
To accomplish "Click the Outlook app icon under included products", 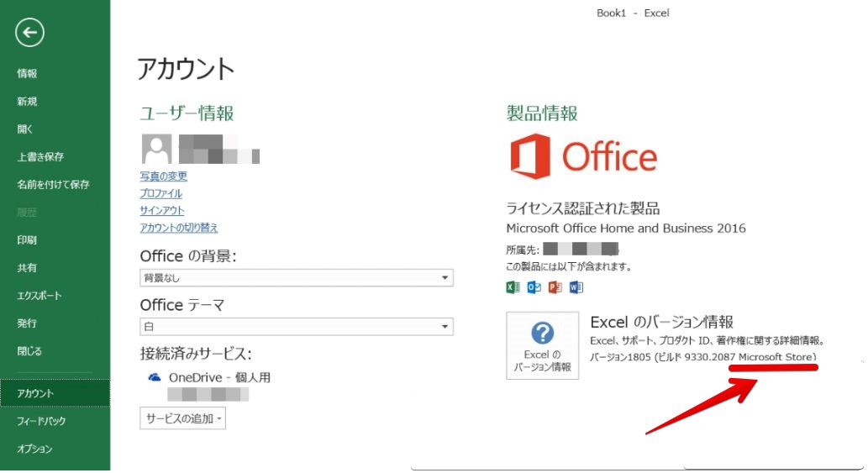I will click(534, 287).
